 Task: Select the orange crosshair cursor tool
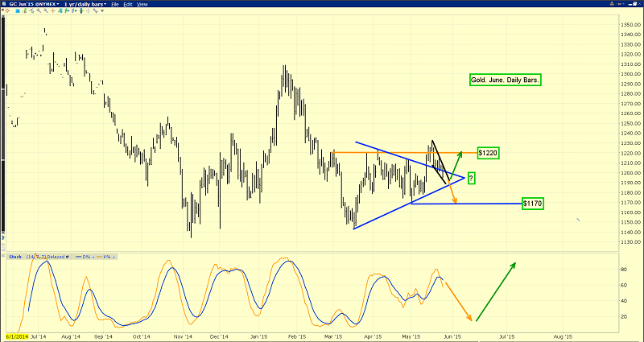pos(53,10)
